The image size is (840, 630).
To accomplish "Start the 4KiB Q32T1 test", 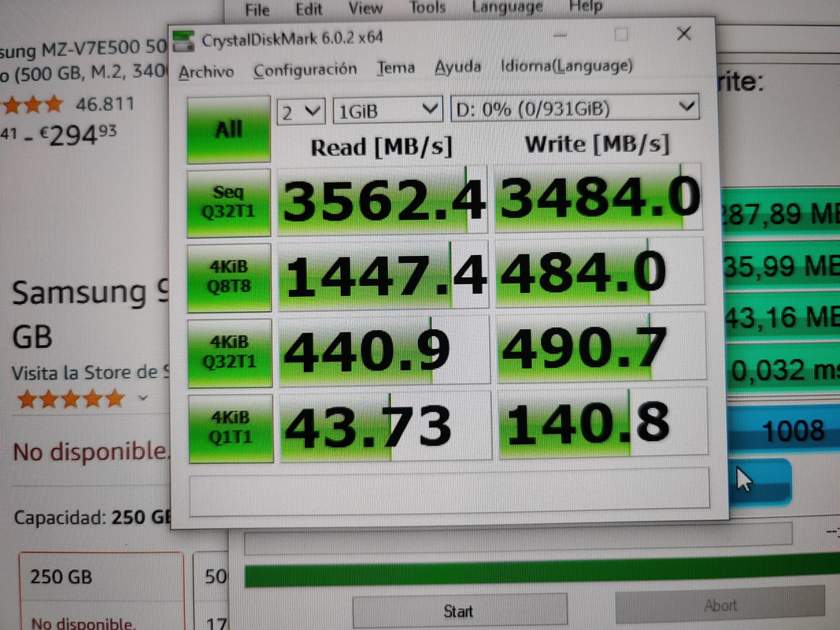I will (230, 353).
